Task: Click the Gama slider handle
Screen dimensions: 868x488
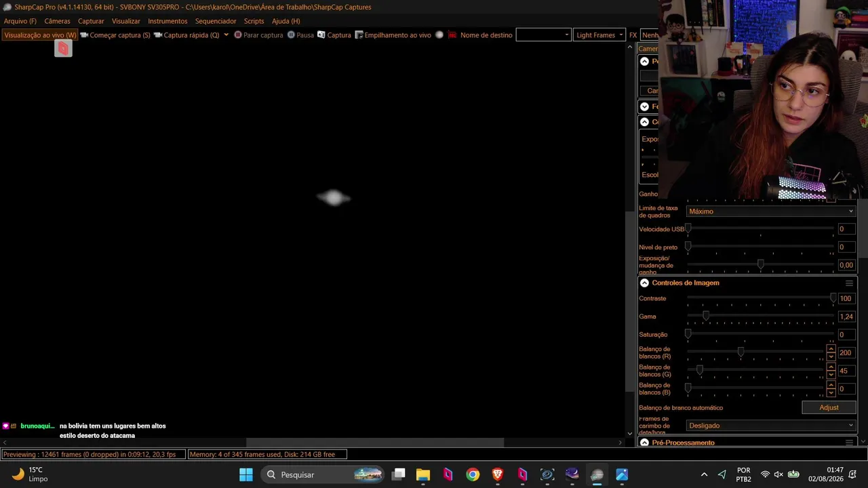Action: point(706,317)
